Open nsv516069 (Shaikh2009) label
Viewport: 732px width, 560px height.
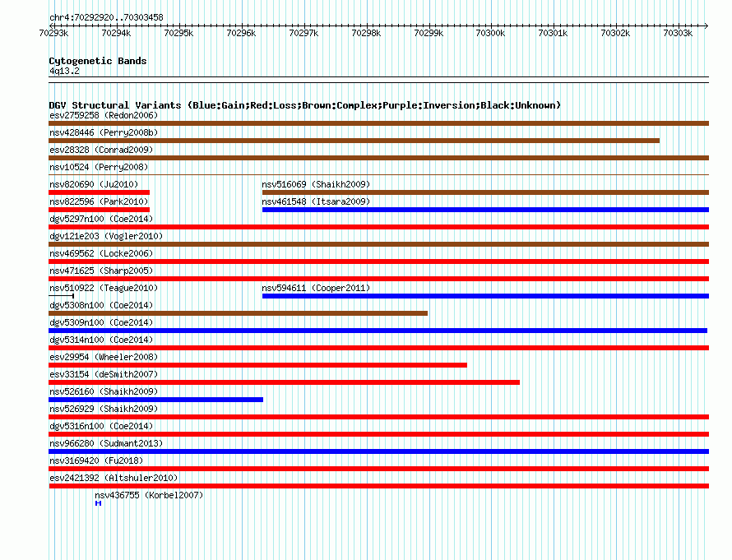pos(316,184)
